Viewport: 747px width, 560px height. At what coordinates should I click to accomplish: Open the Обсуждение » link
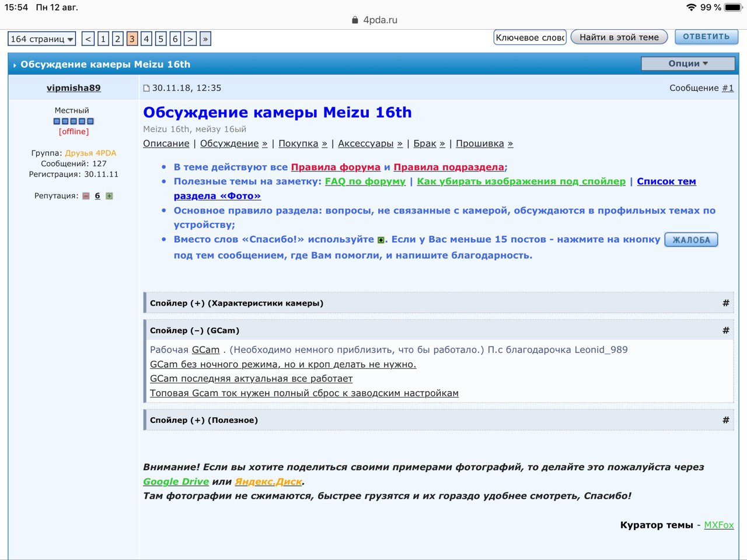coord(233,143)
